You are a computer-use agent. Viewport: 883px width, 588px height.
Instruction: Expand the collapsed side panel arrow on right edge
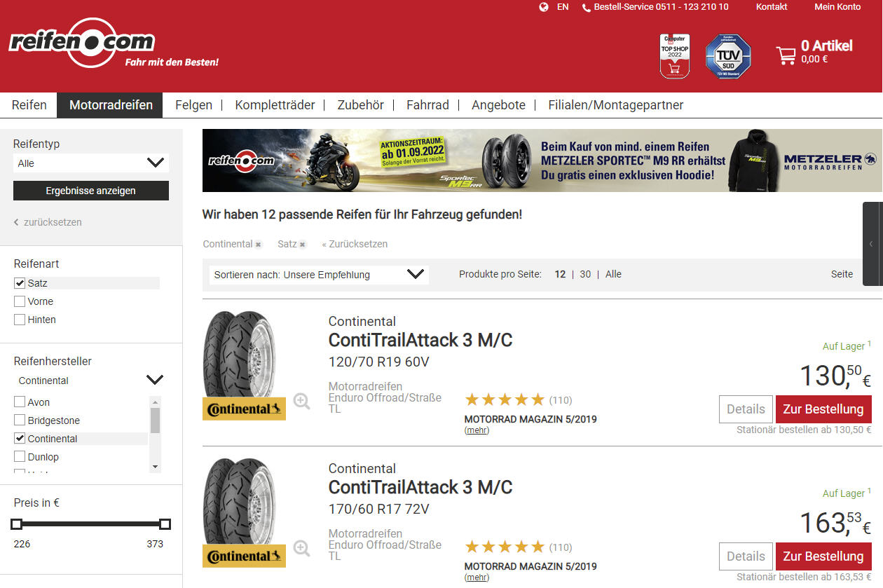872,244
